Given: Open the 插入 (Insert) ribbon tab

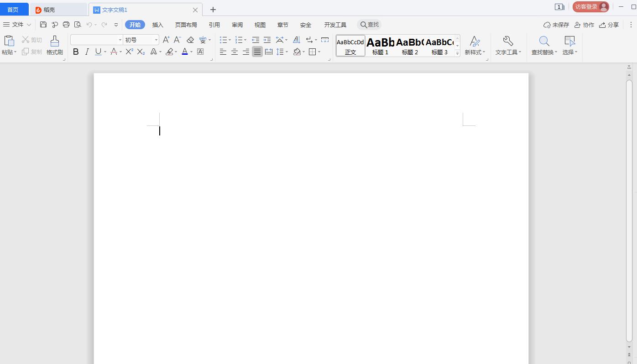Looking at the screenshot, I should point(157,25).
